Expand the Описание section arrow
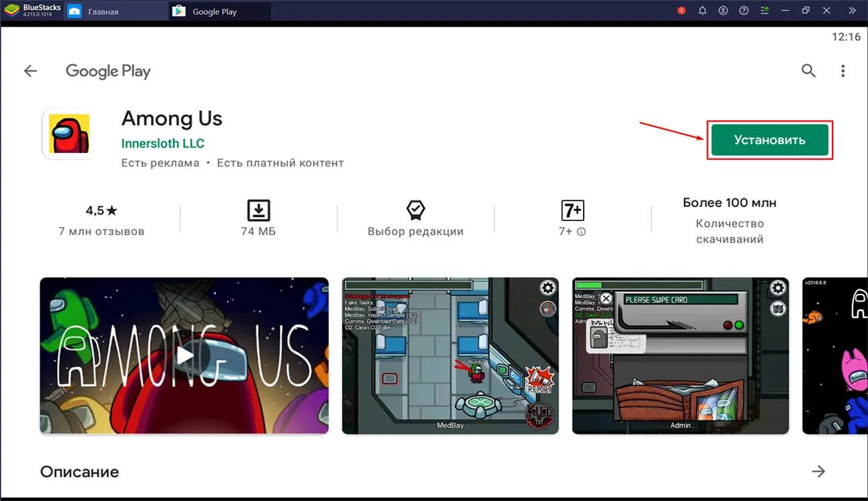This screenshot has width=868, height=501. (x=819, y=472)
